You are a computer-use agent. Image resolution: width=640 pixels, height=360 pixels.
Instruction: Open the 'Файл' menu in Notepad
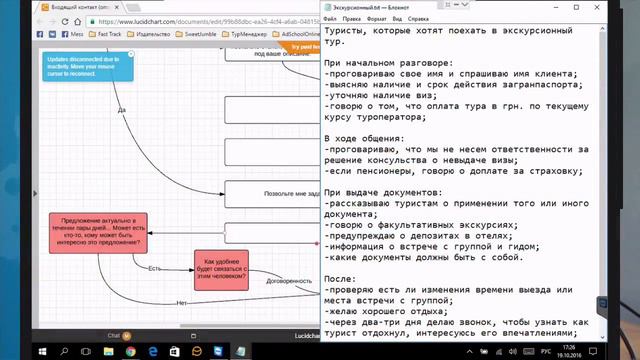(330, 19)
